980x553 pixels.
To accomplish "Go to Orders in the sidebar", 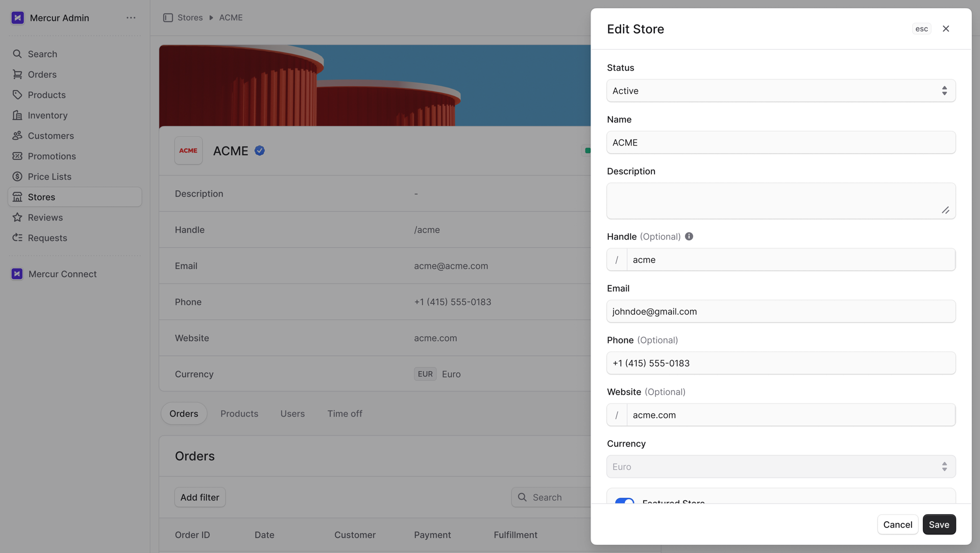I will point(75,75).
